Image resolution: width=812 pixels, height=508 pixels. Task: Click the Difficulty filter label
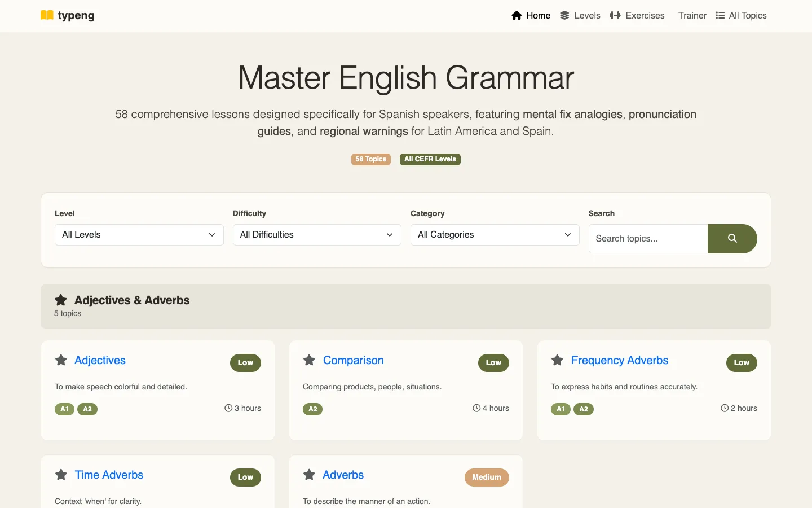click(x=249, y=213)
